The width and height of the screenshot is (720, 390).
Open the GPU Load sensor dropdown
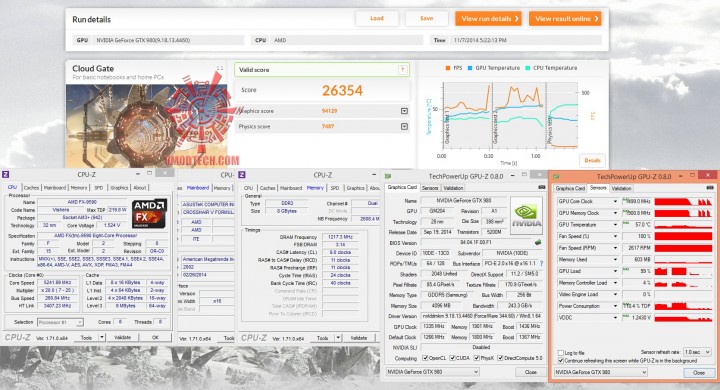coord(615,271)
